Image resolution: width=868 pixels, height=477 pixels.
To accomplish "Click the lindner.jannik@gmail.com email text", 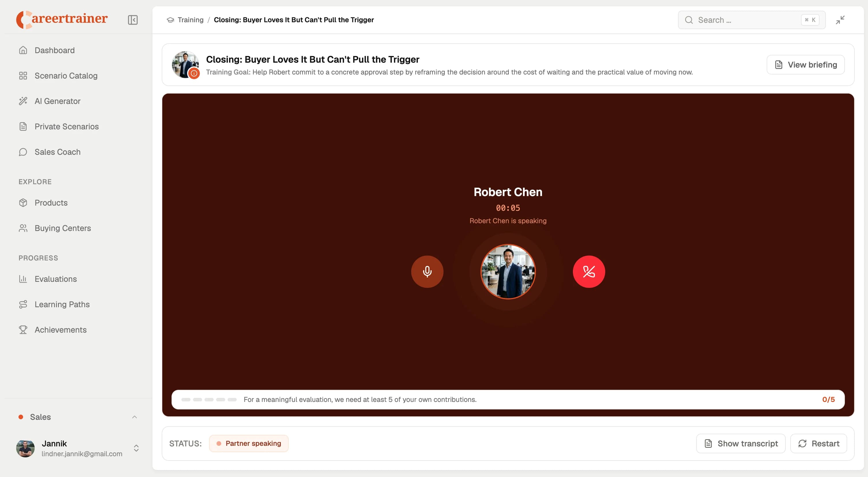I will pos(82,454).
